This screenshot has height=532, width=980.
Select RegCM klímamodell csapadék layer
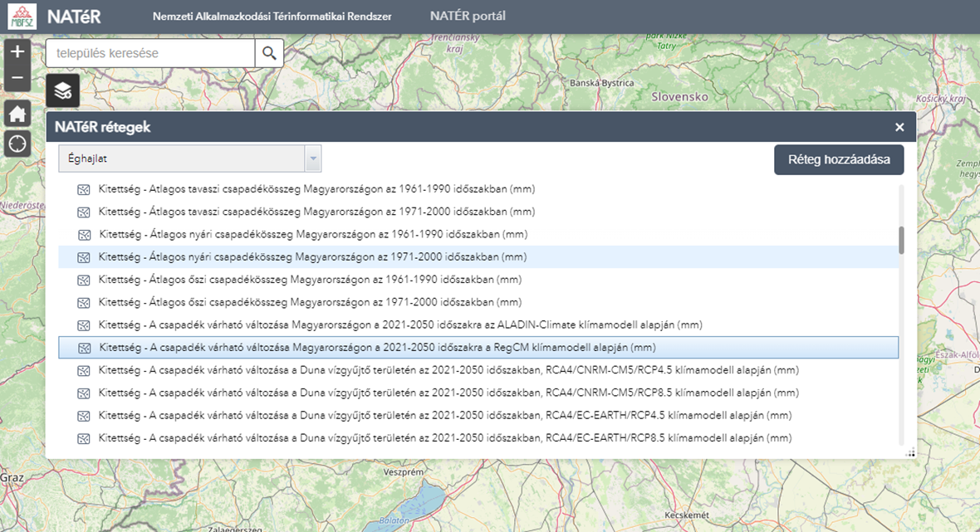[378, 347]
